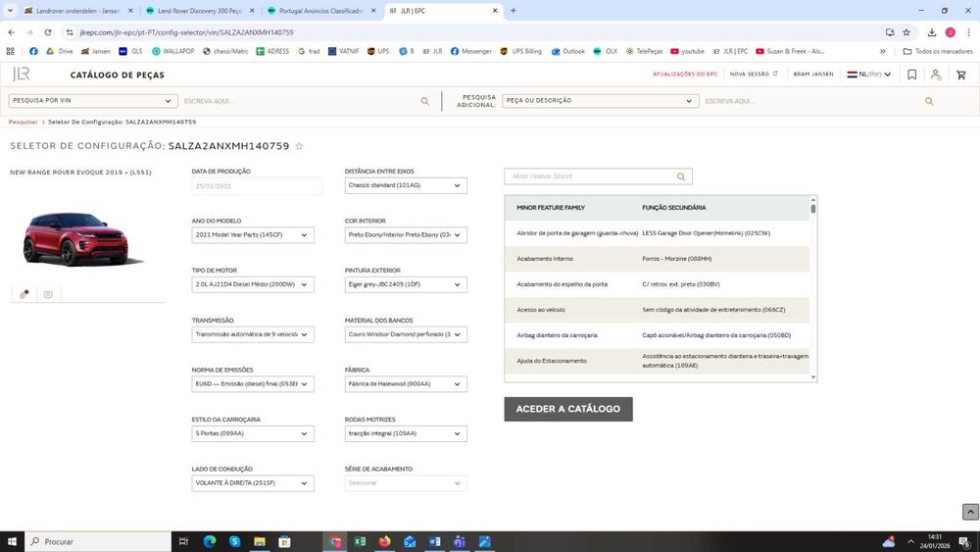Open saved bookmarks icon in JLR header
The width and height of the screenshot is (980, 552).
click(x=911, y=75)
